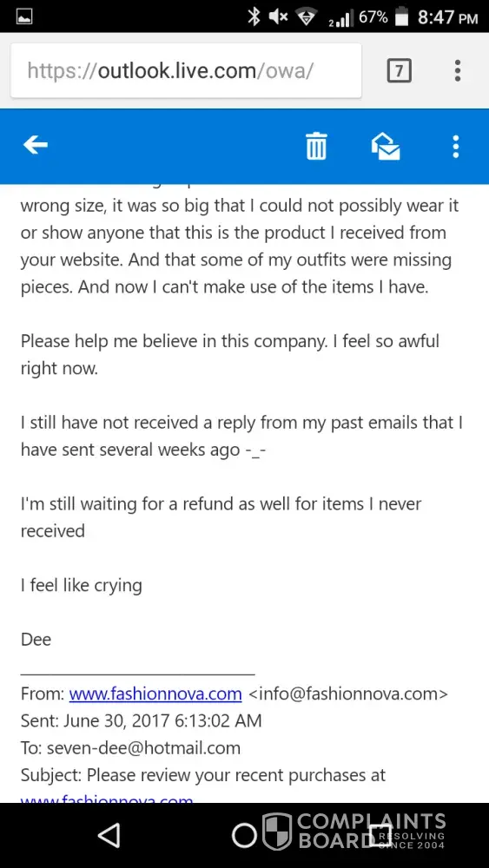Open browser tab switcher showing 7

pyautogui.click(x=400, y=71)
